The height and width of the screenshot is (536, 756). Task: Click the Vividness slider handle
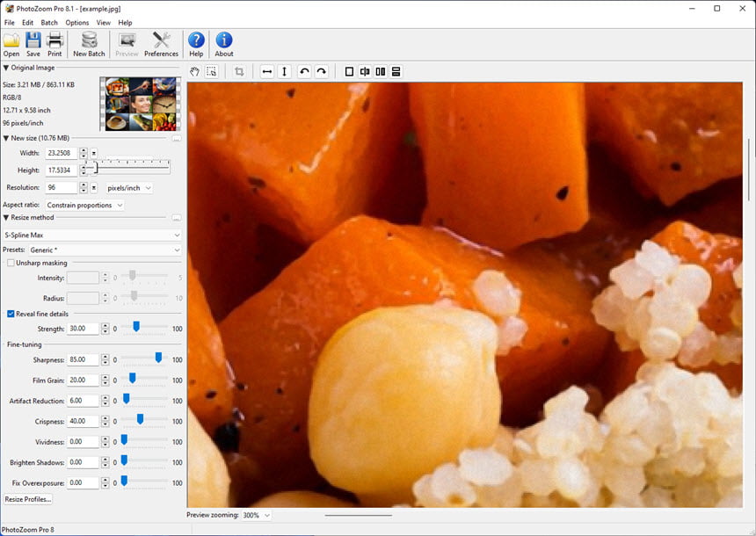[x=124, y=439]
